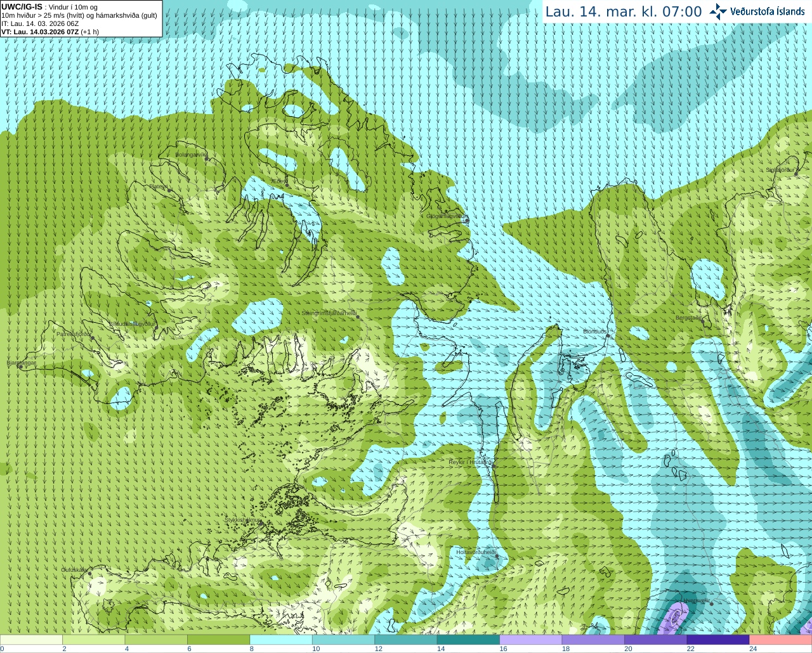Click the VT: Lau. 14.03.2026 07Z line

click(50, 32)
